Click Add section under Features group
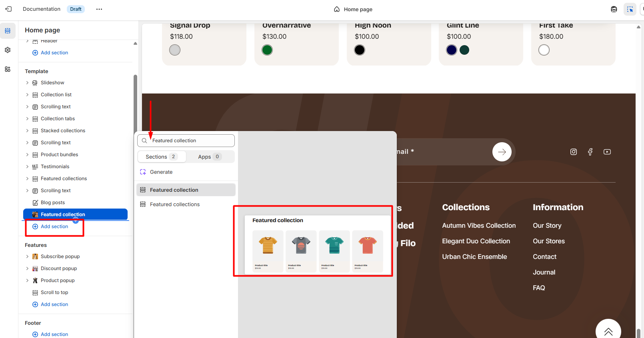The height and width of the screenshot is (338, 644). 54,304
